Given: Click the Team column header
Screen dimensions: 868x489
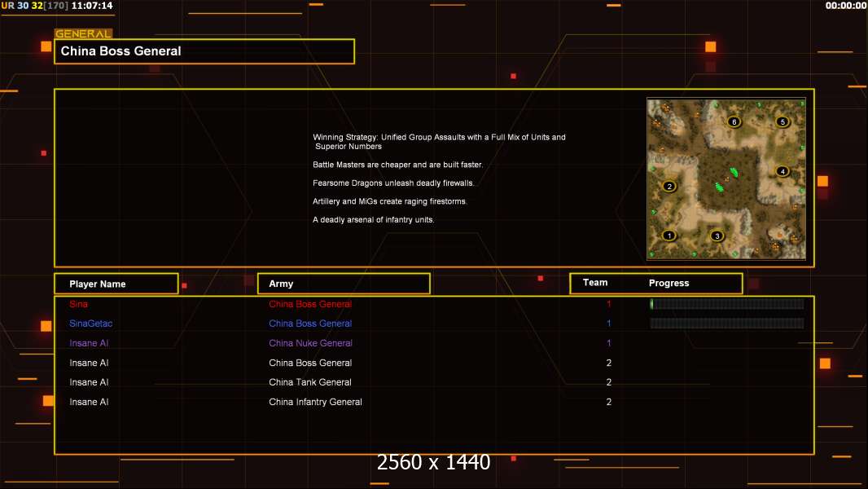Looking at the screenshot, I should 595,283.
